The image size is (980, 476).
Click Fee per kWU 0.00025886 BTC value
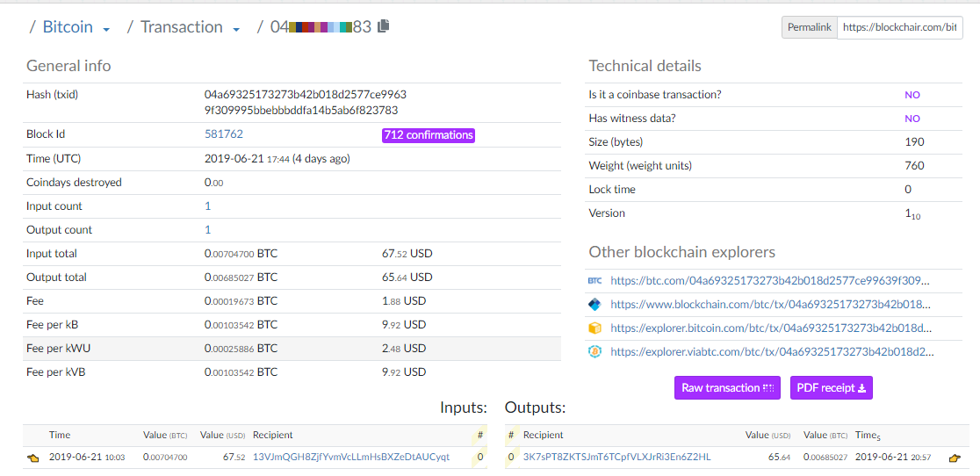241,348
